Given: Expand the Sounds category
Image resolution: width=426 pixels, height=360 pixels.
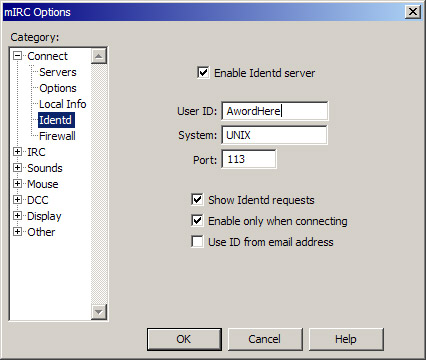Looking at the screenshot, I should (17, 168).
